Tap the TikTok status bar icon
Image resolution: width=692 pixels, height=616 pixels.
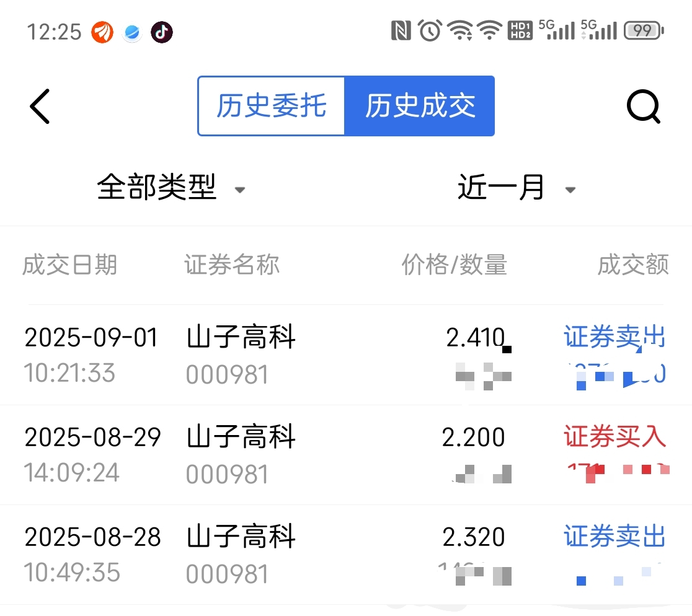pyautogui.click(x=161, y=32)
